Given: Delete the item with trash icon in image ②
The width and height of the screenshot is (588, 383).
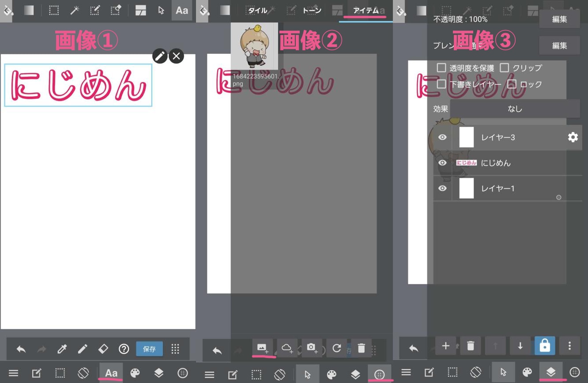Looking at the screenshot, I should (362, 348).
